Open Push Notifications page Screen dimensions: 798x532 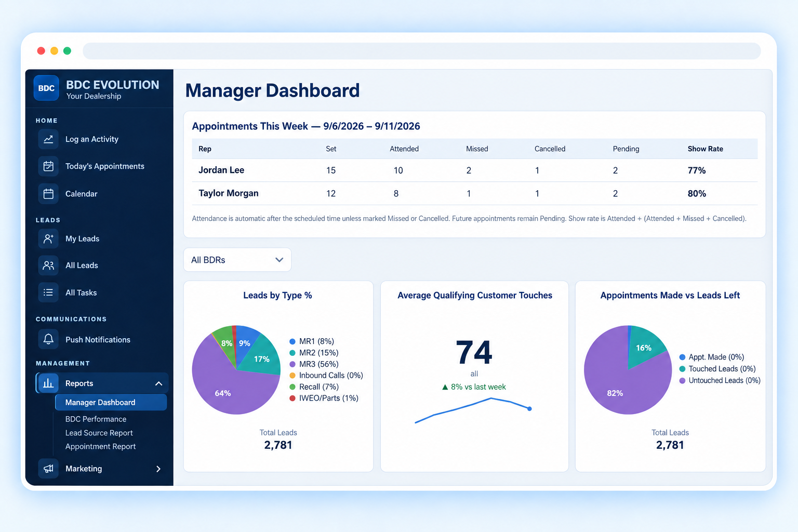pyautogui.click(x=98, y=339)
